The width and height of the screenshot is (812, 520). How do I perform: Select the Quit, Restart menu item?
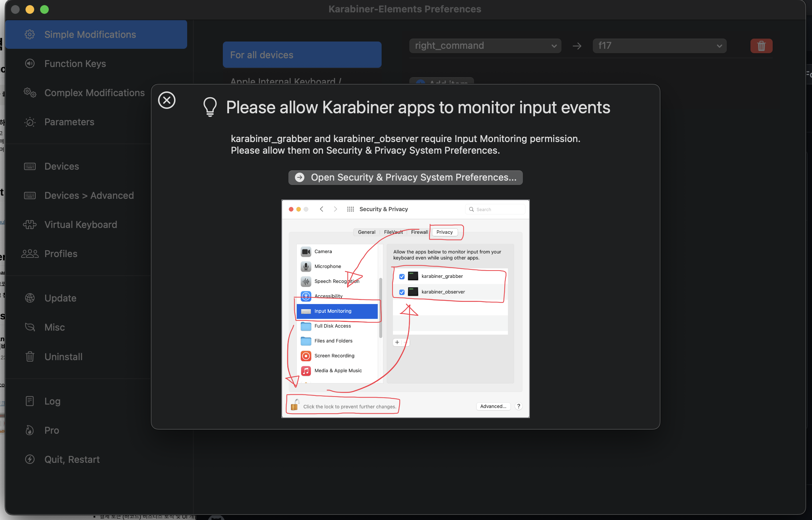[72, 459]
